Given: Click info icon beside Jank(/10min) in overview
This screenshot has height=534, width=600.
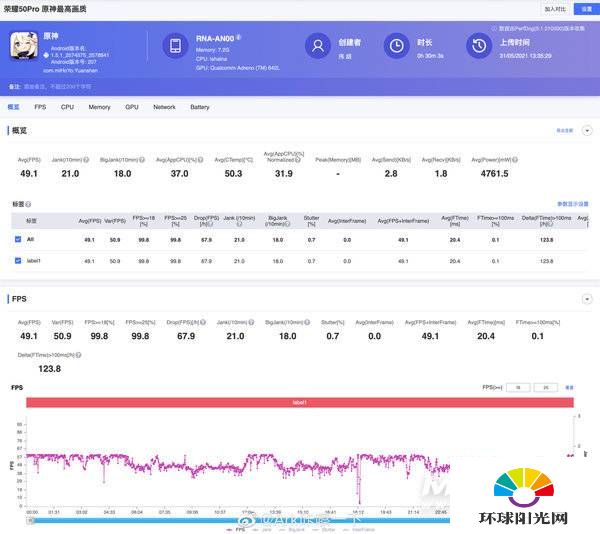Looking at the screenshot, I should click(86, 160).
